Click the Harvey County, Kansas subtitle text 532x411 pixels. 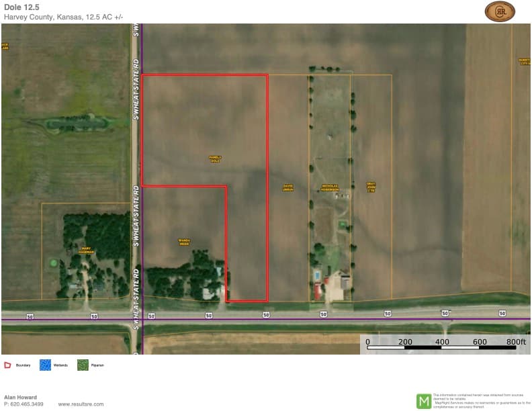click(63, 16)
